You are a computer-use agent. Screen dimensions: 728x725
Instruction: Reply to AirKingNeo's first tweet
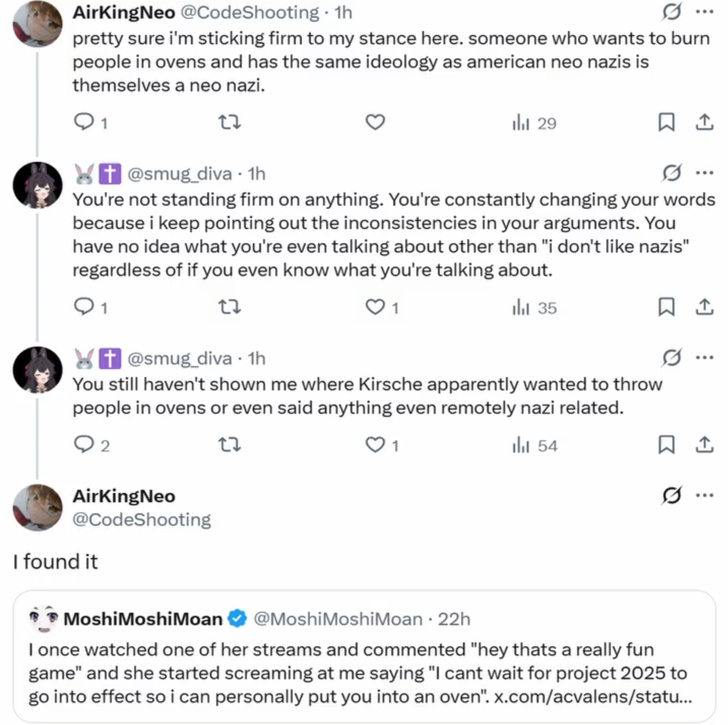(x=83, y=122)
